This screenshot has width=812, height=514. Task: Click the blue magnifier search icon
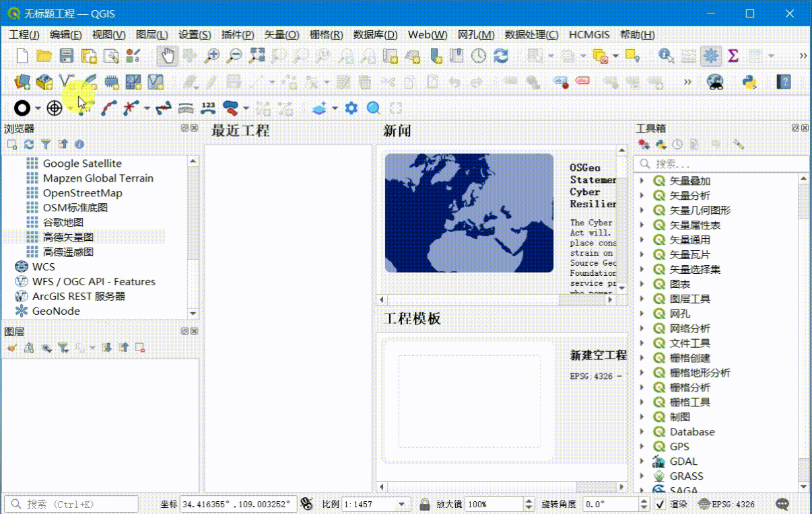(373, 108)
